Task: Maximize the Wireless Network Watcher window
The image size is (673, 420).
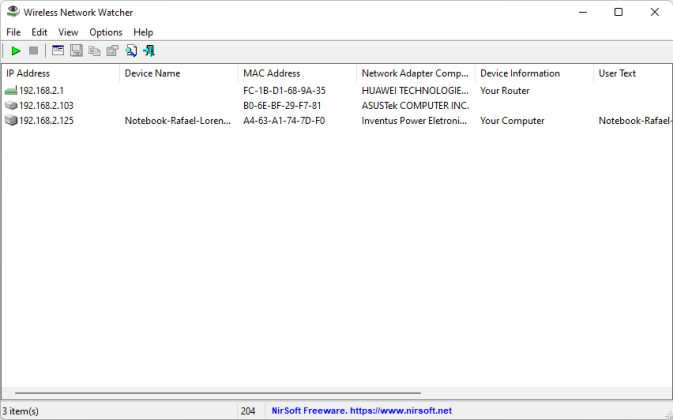Action: point(618,12)
